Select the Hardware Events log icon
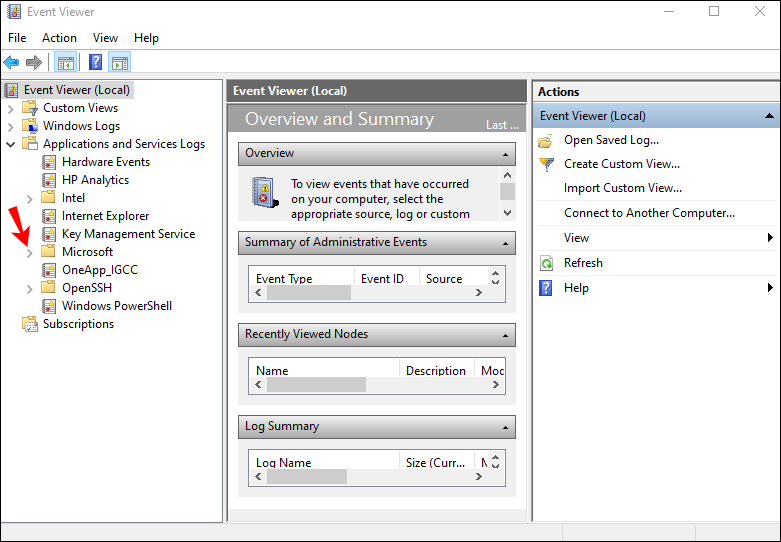Viewport: 781px width, 542px height. coord(48,162)
